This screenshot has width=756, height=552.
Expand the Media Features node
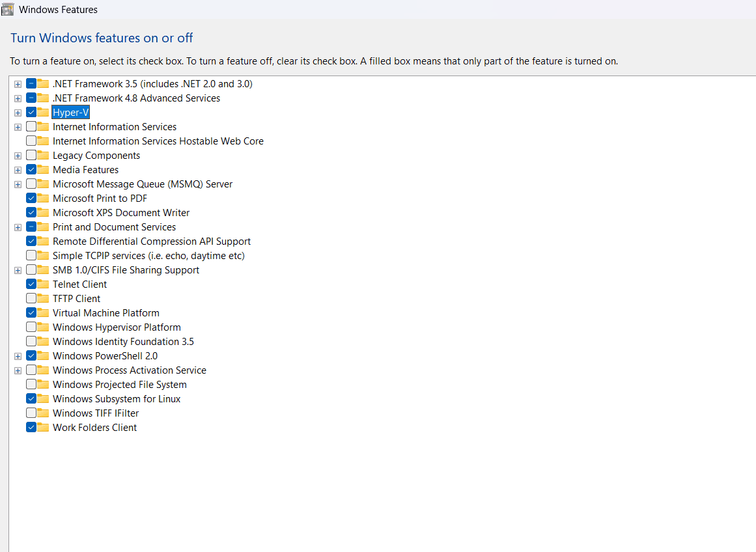click(18, 170)
